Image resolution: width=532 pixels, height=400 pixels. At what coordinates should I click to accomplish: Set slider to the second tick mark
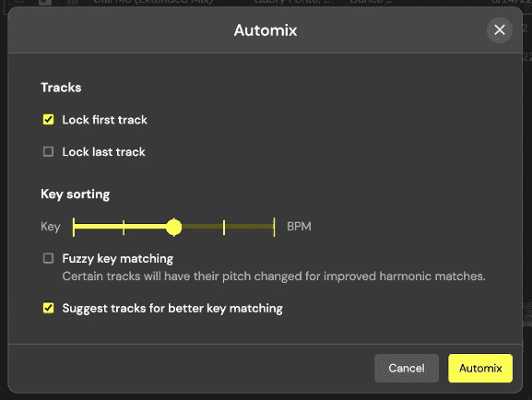124,227
